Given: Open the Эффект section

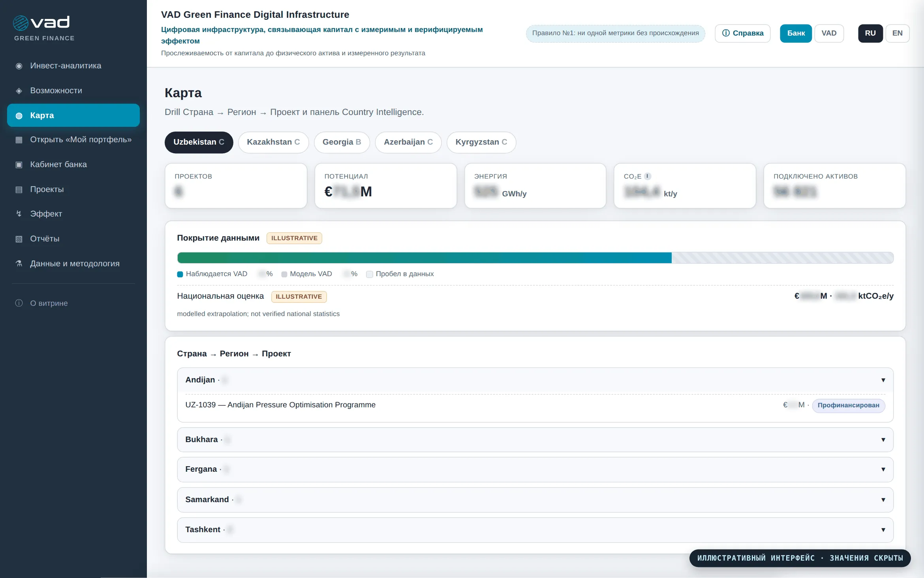Looking at the screenshot, I should [x=73, y=214].
